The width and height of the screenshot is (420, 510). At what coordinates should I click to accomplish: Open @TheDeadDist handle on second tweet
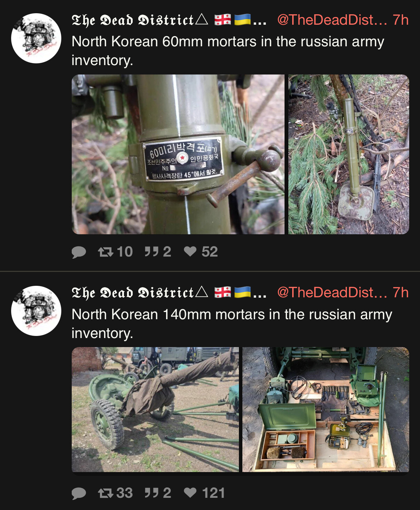332,292
